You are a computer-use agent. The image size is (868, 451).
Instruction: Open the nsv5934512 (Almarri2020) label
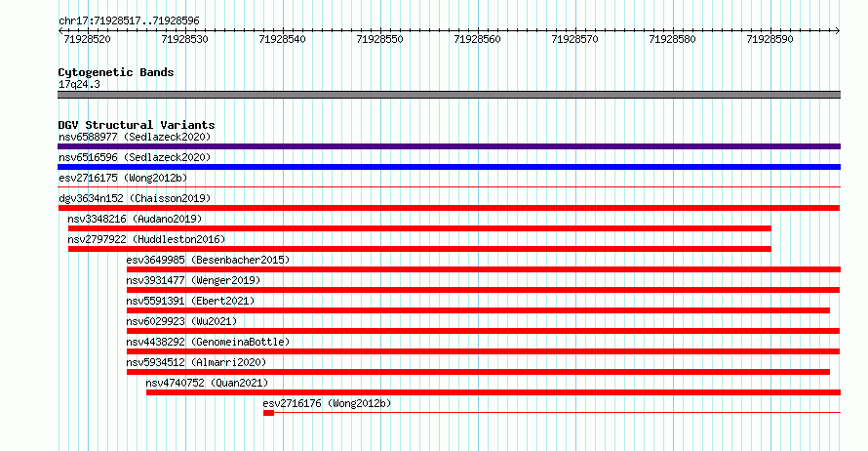[x=196, y=362]
